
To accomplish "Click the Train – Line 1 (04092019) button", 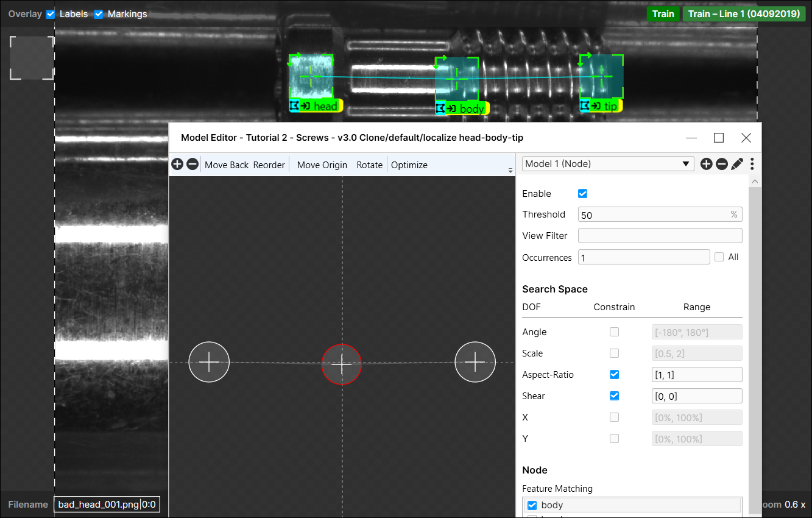I will tap(743, 14).
